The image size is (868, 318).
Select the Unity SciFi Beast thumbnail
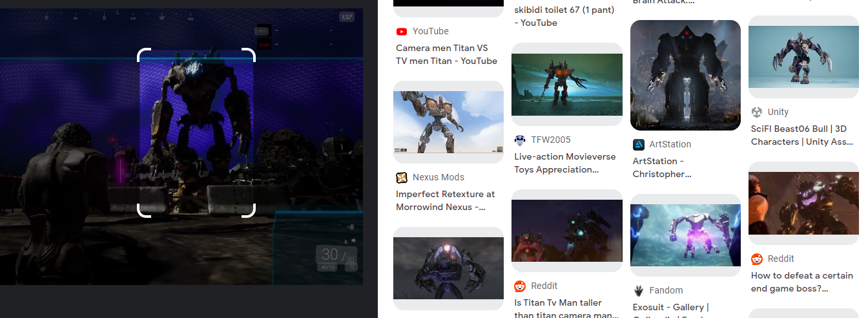[803, 57]
